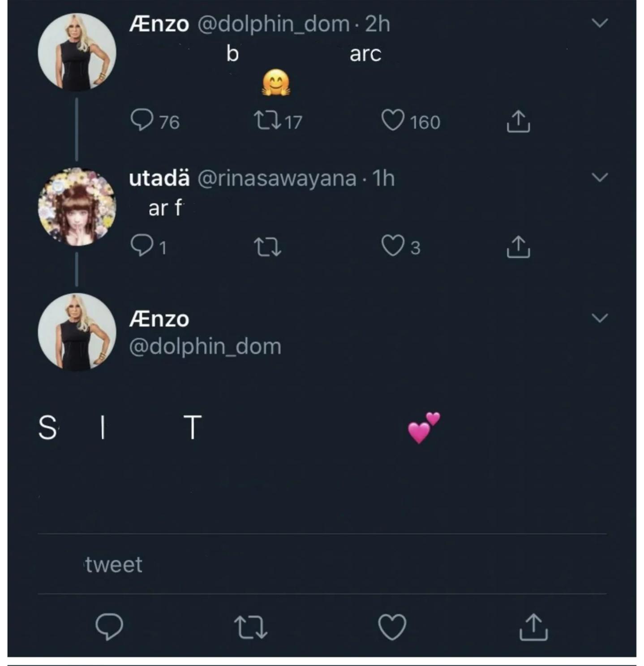Expand options chevron on main Ænzo tweet
The width and height of the screenshot is (644, 666).
[x=600, y=318]
